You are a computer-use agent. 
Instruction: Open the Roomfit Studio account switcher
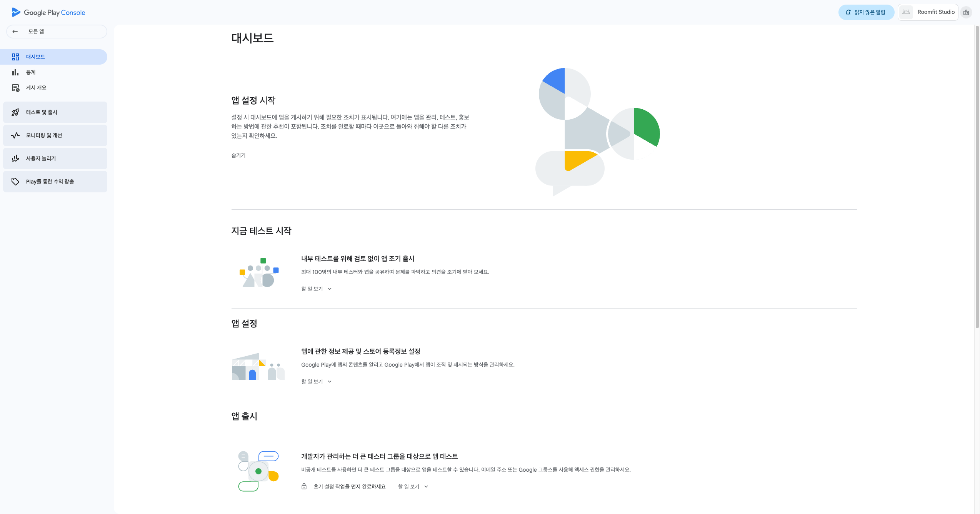pyautogui.click(x=928, y=12)
